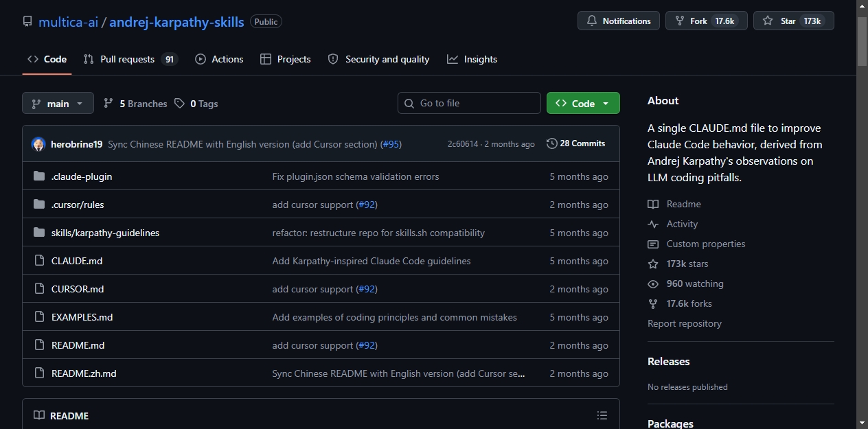Open the Custom properties link

pos(697,244)
